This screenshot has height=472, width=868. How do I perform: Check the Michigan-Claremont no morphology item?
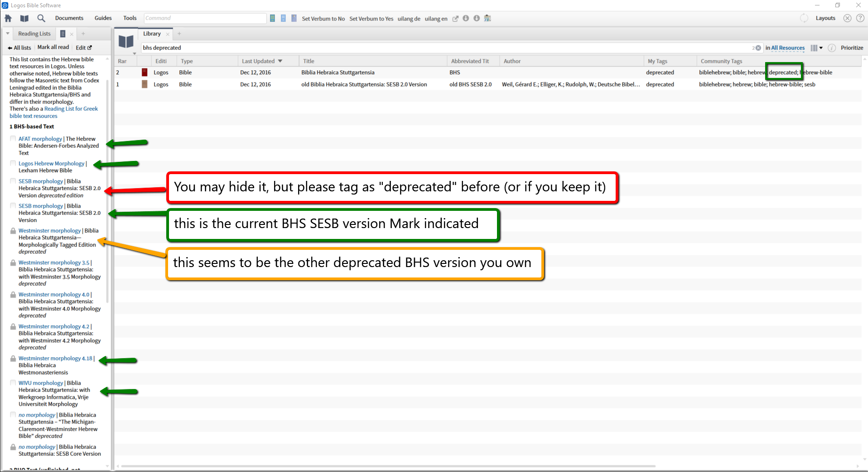(x=13, y=414)
